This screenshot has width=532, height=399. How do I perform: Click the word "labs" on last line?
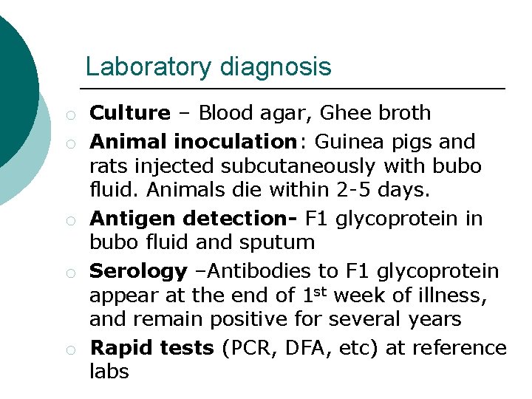109,371
